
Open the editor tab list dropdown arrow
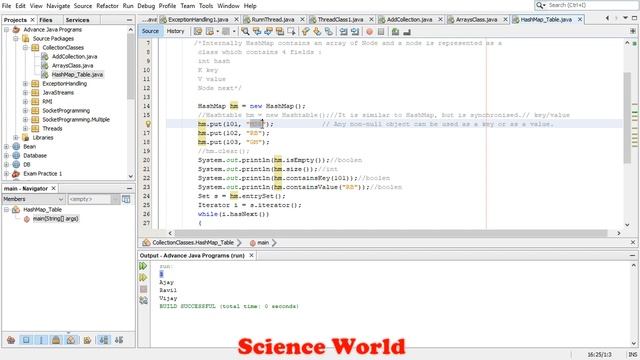tap(625, 18)
